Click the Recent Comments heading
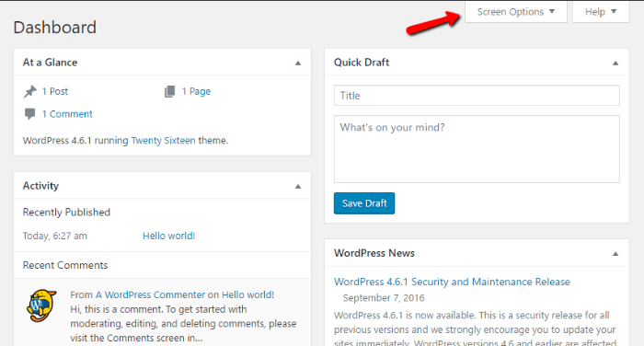This screenshot has width=644, height=346. click(x=65, y=265)
